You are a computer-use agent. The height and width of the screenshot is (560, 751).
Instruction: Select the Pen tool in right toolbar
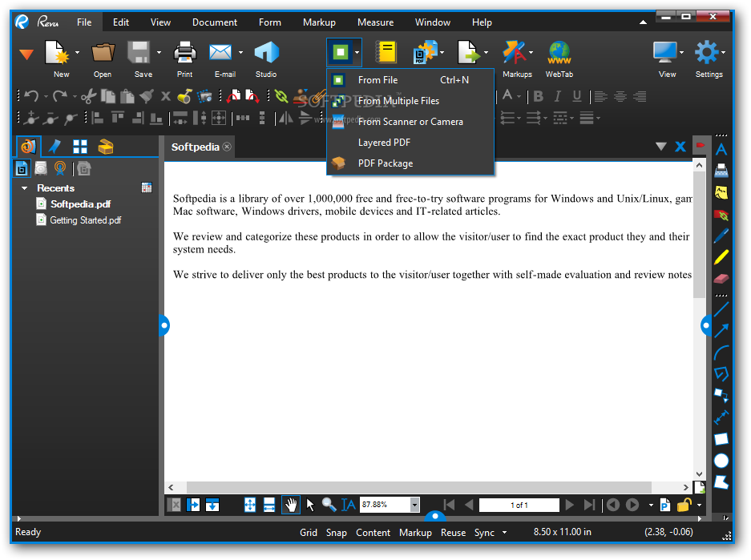pos(721,236)
